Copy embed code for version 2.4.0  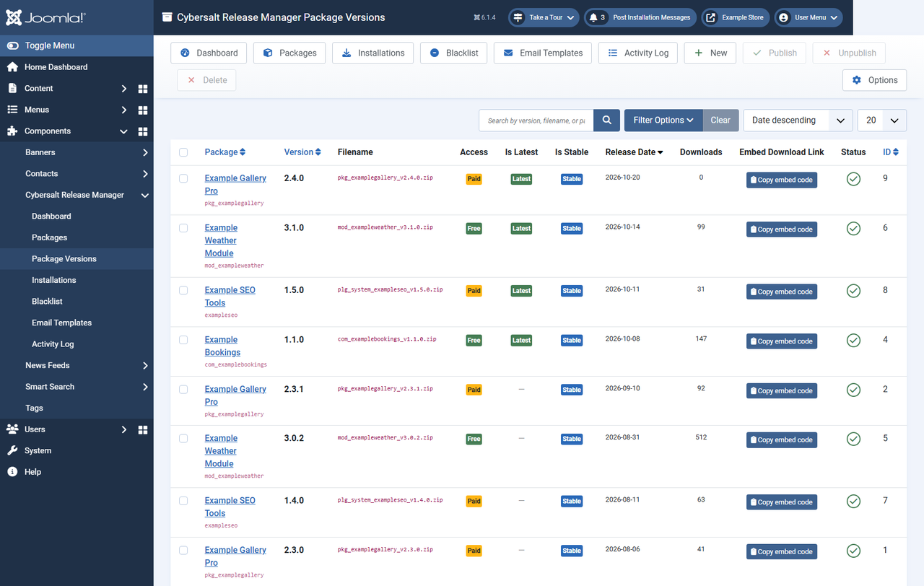point(782,180)
